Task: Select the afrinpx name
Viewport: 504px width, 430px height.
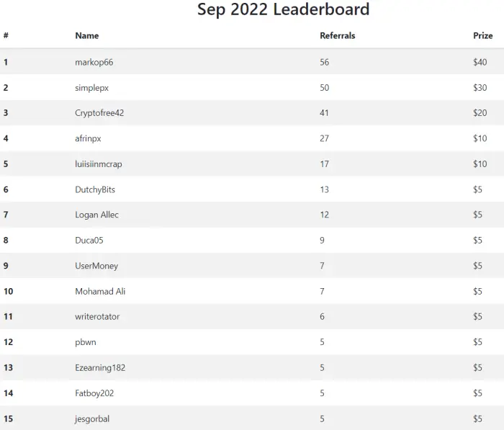Action: [88, 139]
